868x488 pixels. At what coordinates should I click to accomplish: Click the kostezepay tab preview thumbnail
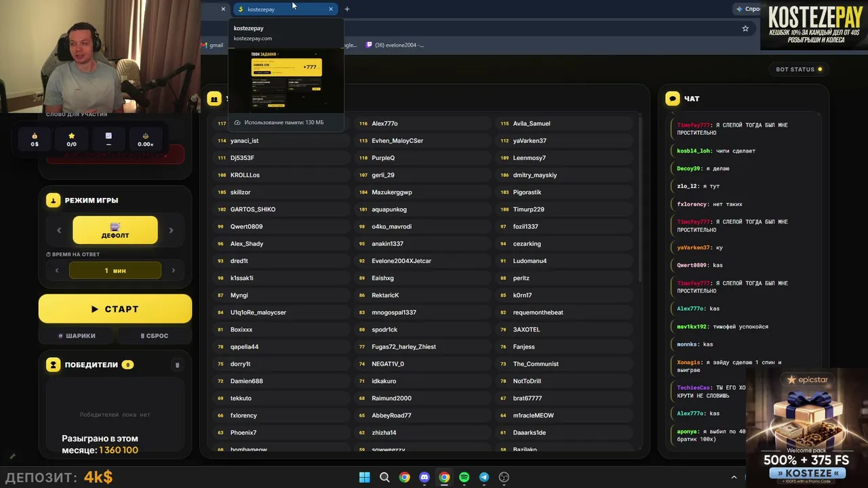pos(286,81)
